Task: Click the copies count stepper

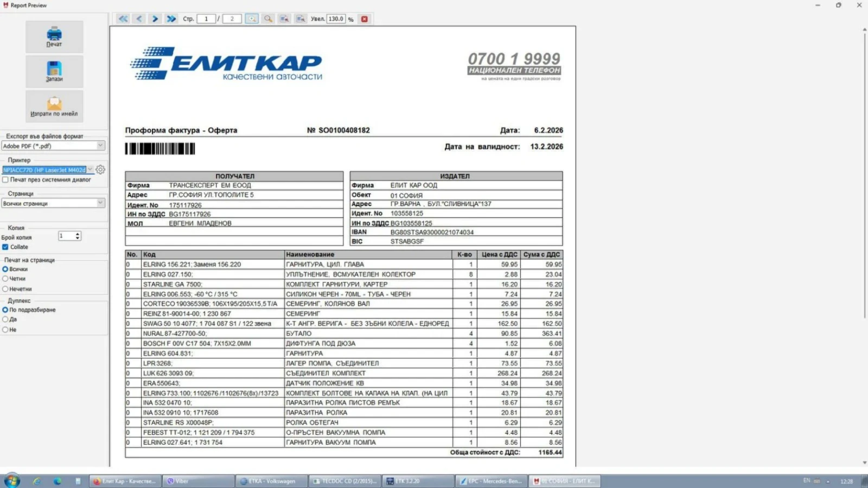Action: (x=78, y=236)
